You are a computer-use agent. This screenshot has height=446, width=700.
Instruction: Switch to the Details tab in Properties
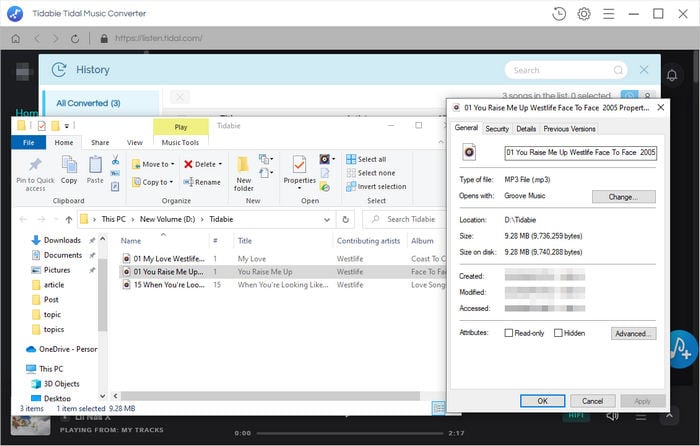pos(526,129)
